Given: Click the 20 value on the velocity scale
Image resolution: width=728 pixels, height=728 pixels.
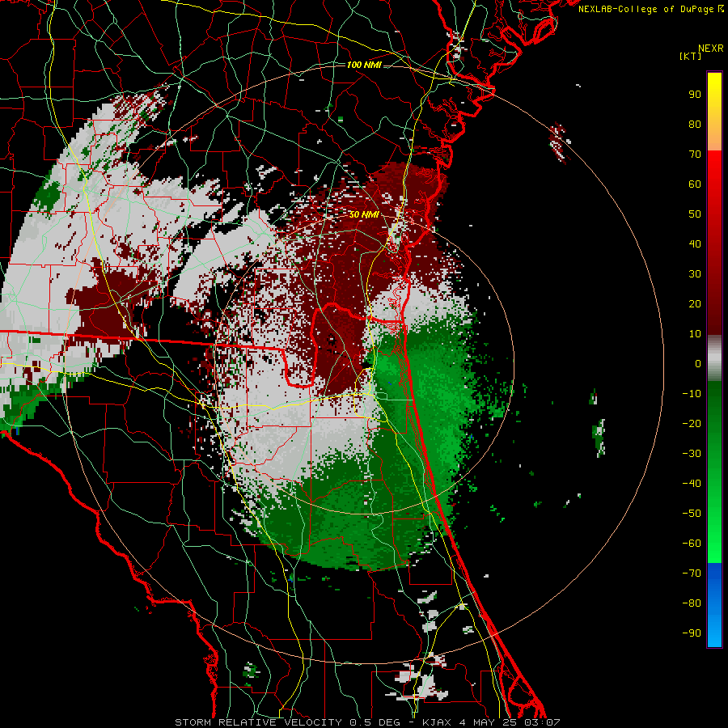Looking at the screenshot, I should 695,304.
